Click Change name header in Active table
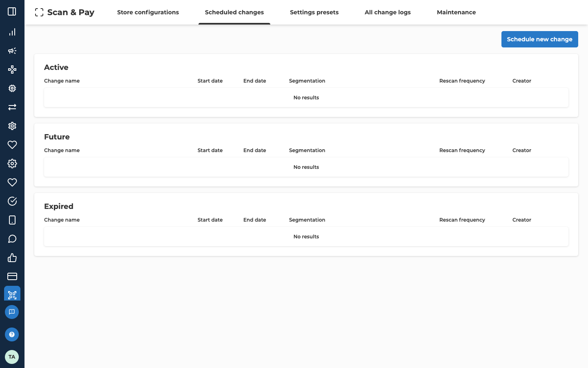 (62, 81)
